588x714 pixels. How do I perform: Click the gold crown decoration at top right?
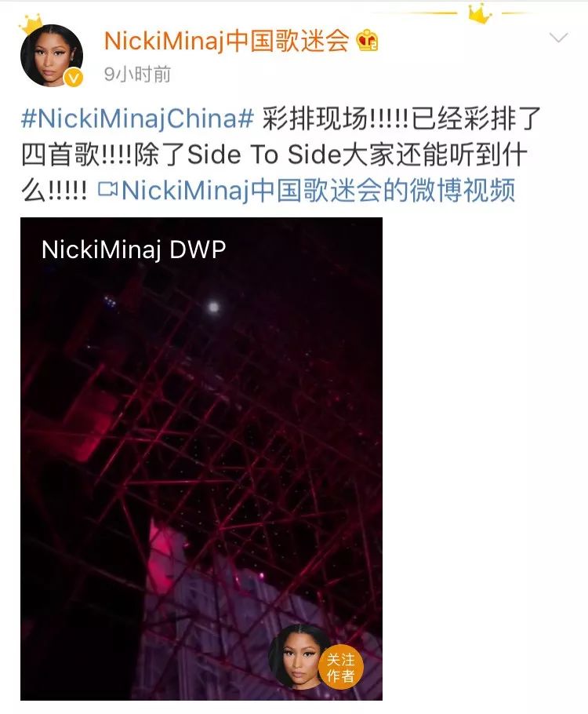(480, 15)
